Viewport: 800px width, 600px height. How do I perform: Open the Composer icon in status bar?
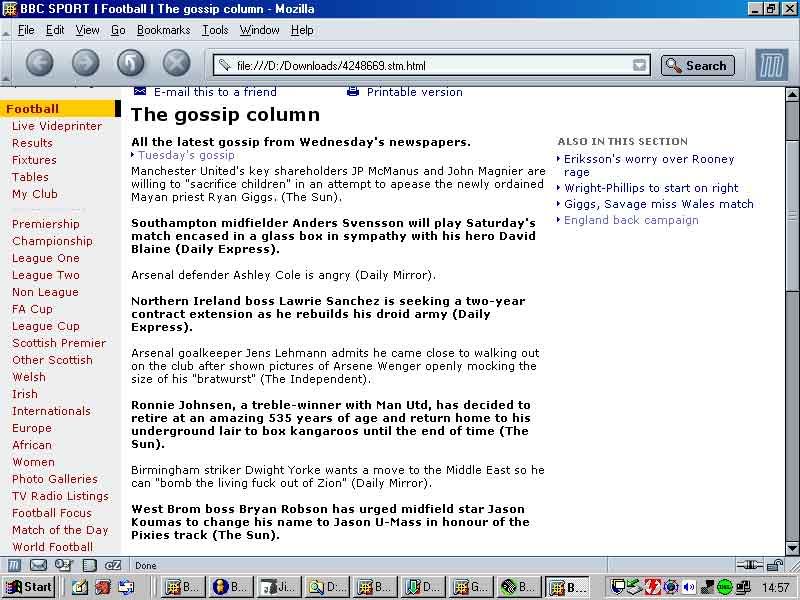pos(64,565)
